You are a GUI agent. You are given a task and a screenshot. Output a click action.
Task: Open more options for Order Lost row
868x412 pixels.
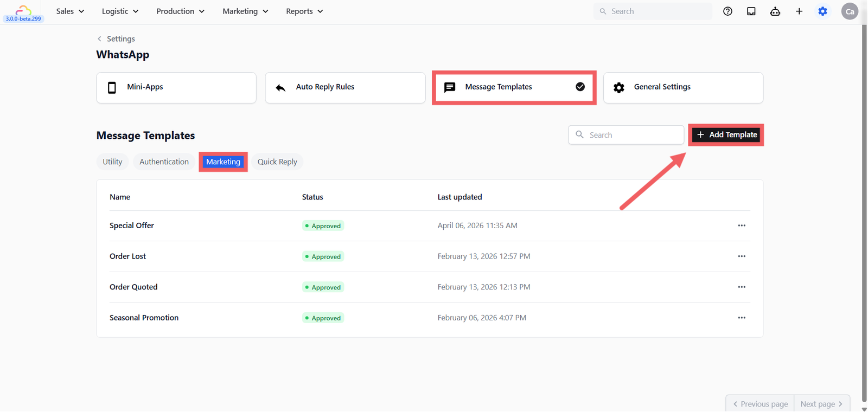(x=742, y=256)
